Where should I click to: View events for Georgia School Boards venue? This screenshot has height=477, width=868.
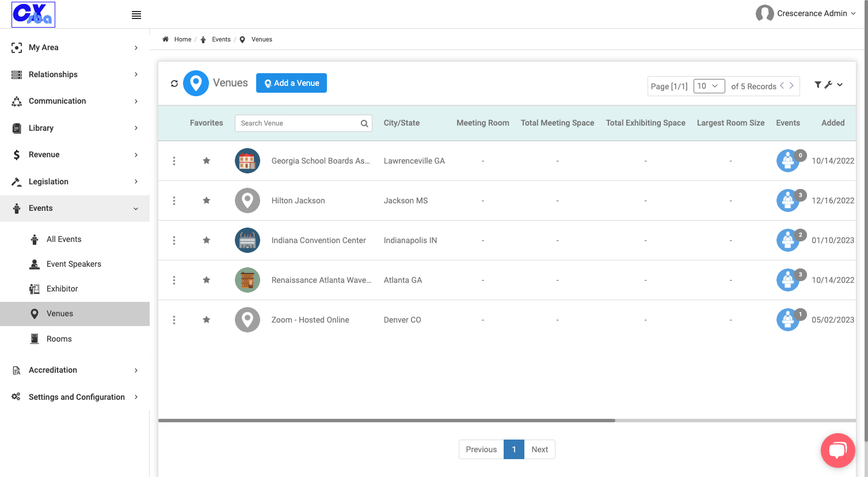pos(788,161)
